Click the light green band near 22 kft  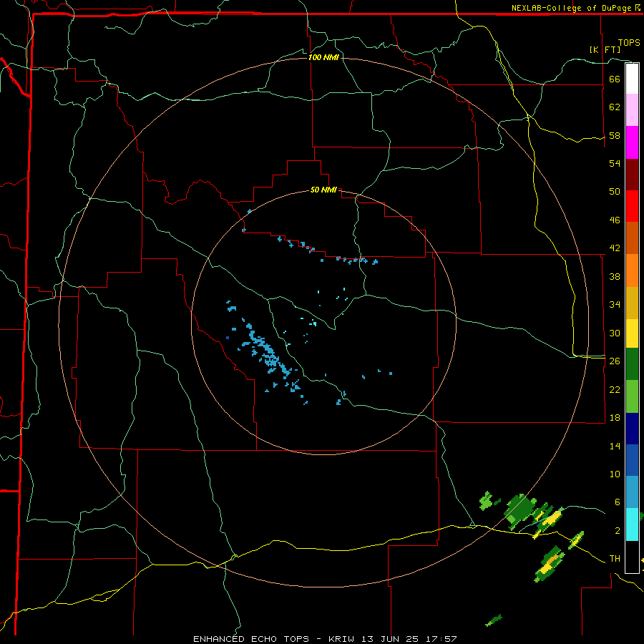pyautogui.click(x=632, y=396)
